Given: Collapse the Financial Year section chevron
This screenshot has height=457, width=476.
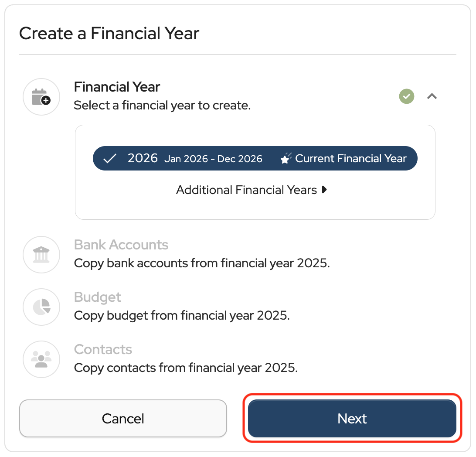Looking at the screenshot, I should click(432, 96).
